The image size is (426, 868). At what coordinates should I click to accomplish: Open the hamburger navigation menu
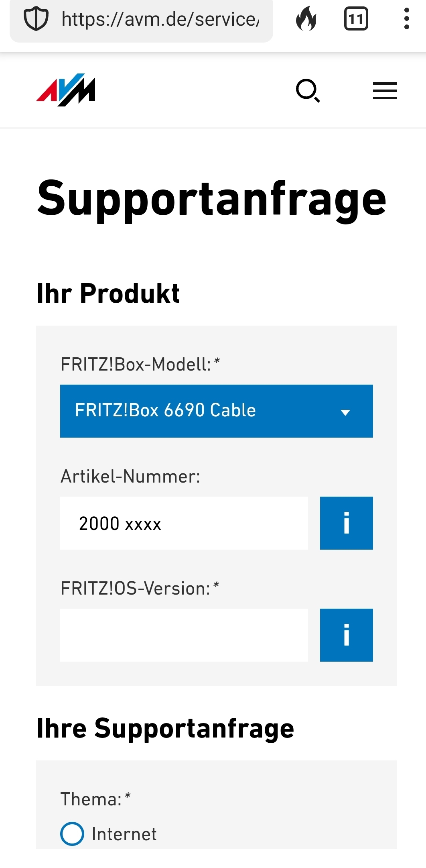click(385, 91)
